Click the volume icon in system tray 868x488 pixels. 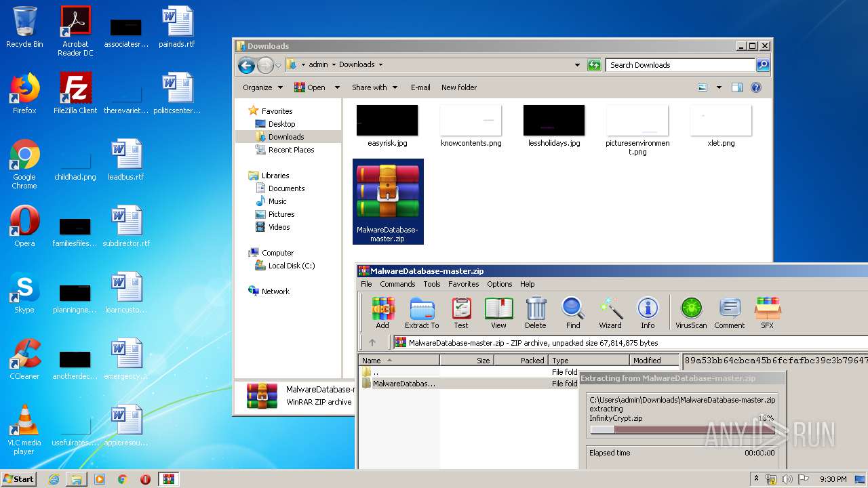click(x=787, y=479)
